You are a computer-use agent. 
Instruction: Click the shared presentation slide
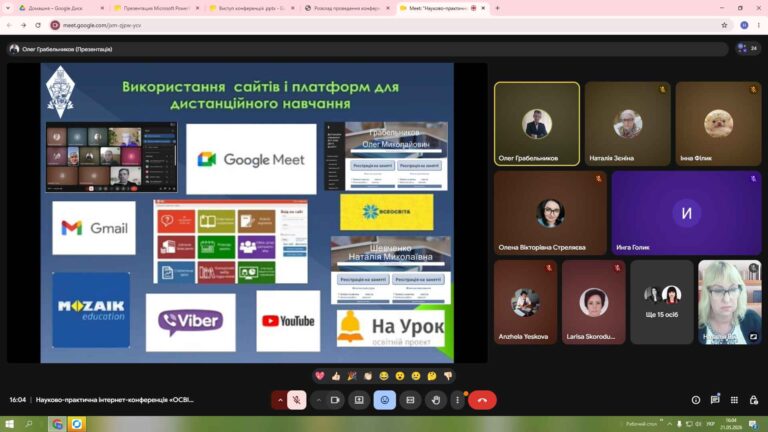247,213
